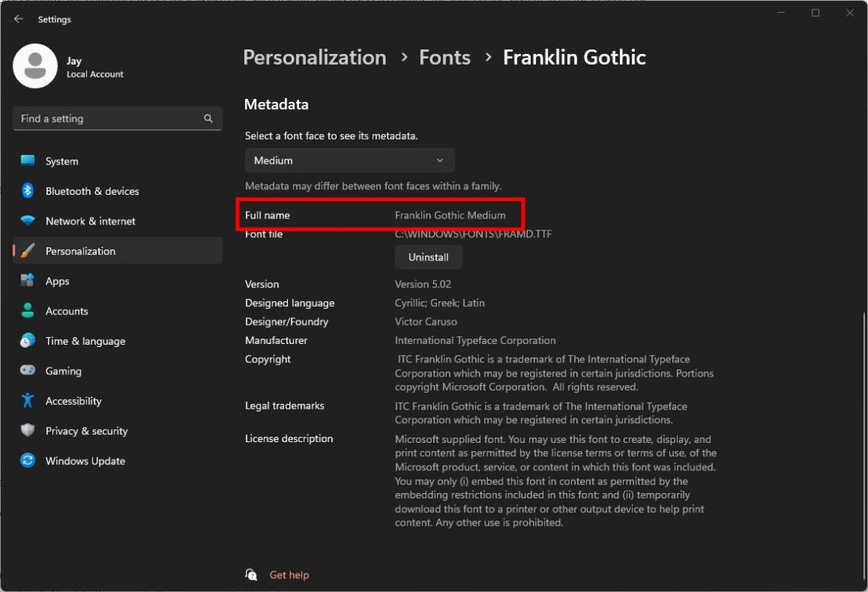
Task: Navigate to Apps settings
Action: pos(57,281)
